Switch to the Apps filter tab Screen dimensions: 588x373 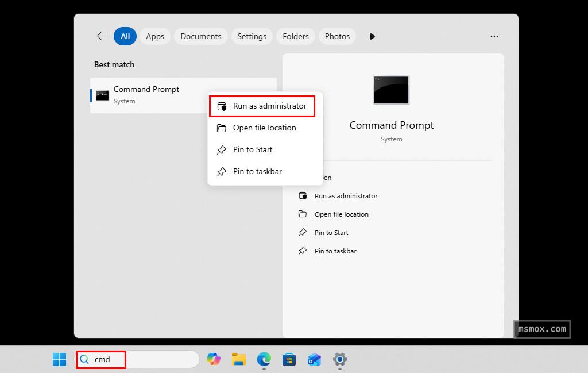click(x=155, y=36)
